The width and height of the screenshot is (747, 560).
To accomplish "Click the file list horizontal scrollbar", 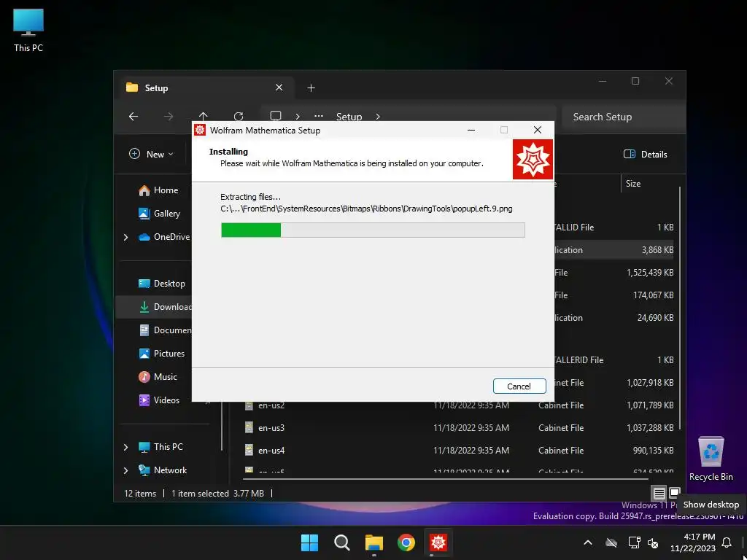I will pos(446,480).
